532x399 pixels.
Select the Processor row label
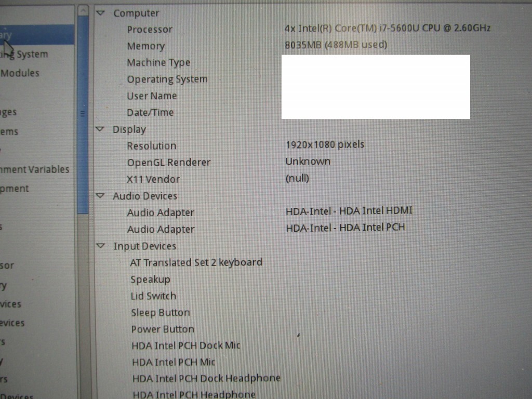[150, 30]
